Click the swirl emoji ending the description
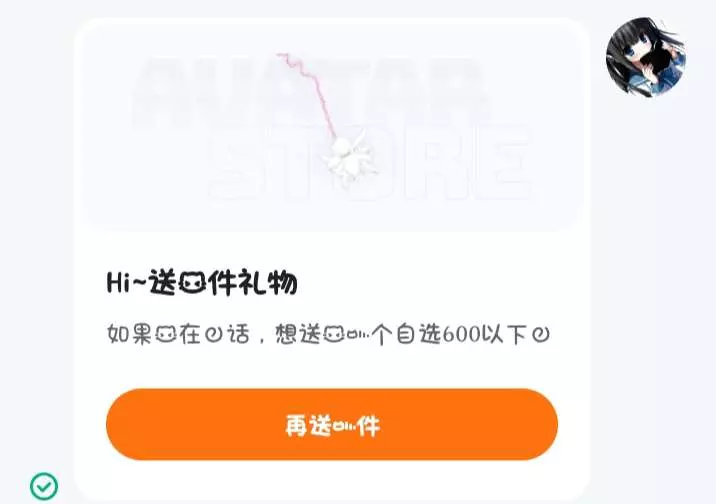Image resolution: width=716 pixels, height=504 pixels. [x=541, y=335]
